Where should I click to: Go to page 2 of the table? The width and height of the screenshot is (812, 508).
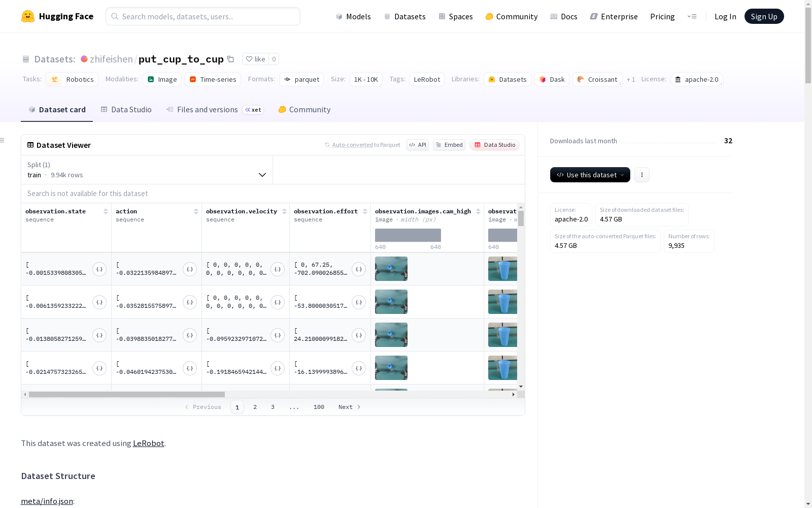(255, 407)
